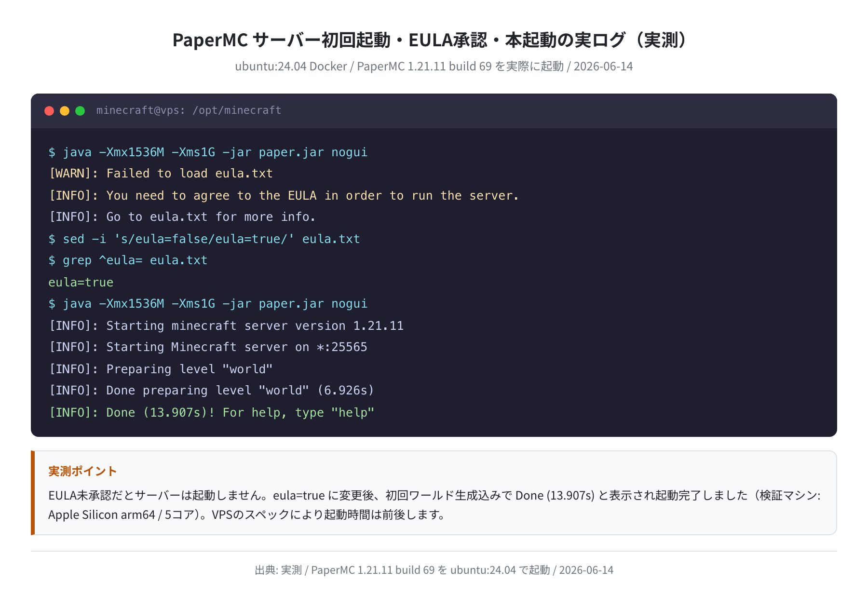The height and width of the screenshot is (596, 868).
Task: Click the footer source line starting 出典: 実測
Action: [434, 570]
